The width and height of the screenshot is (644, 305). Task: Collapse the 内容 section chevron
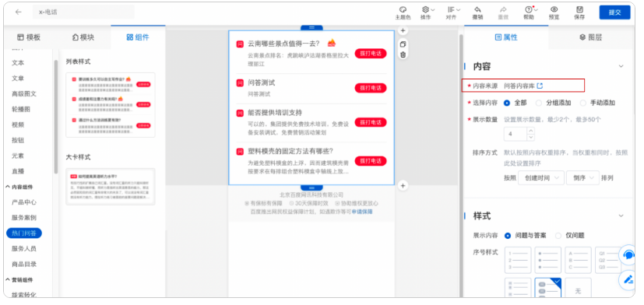tap(621, 66)
